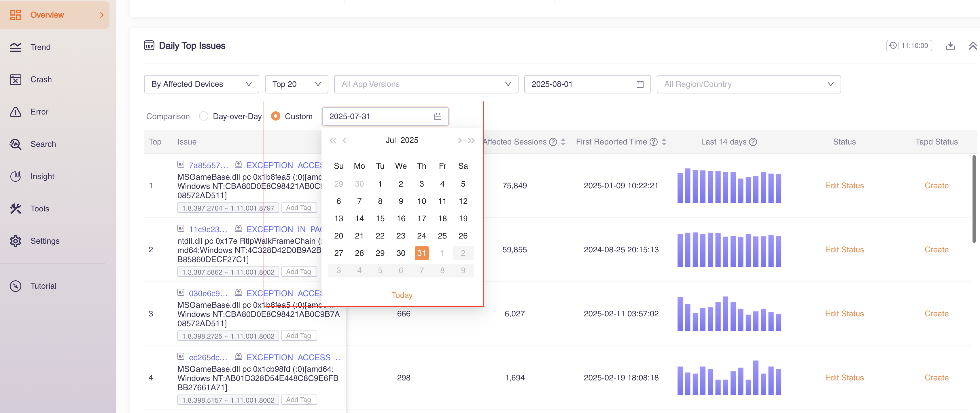
Task: Open the All App Versions dropdown
Action: click(426, 84)
